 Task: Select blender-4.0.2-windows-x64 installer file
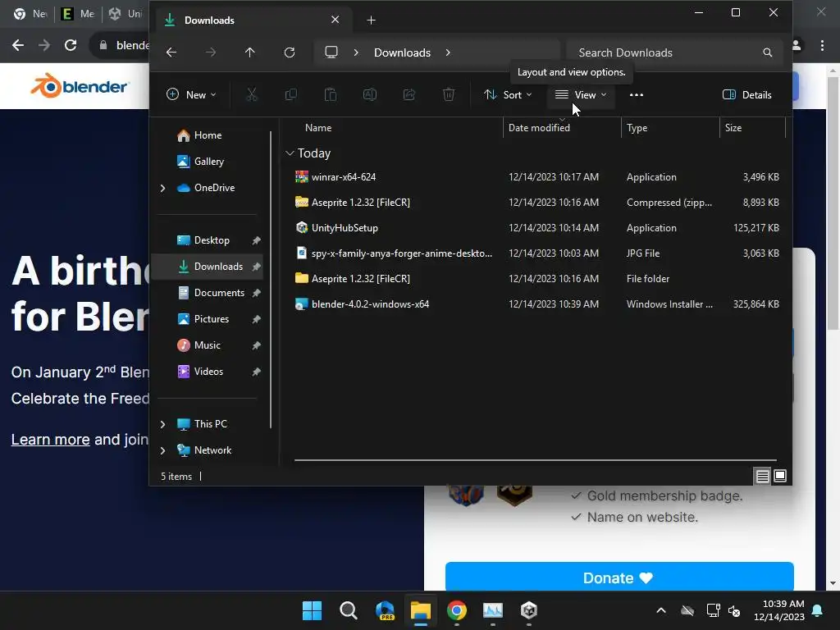(536, 304)
